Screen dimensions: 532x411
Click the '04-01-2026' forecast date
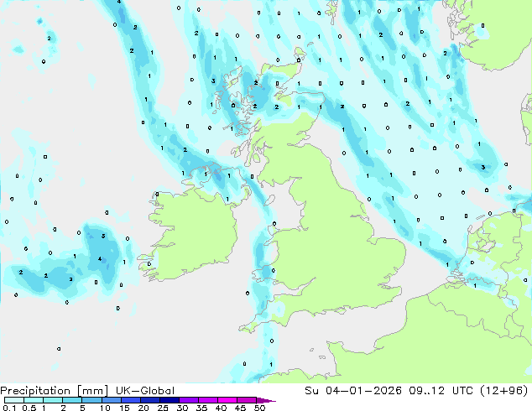pos(363,391)
